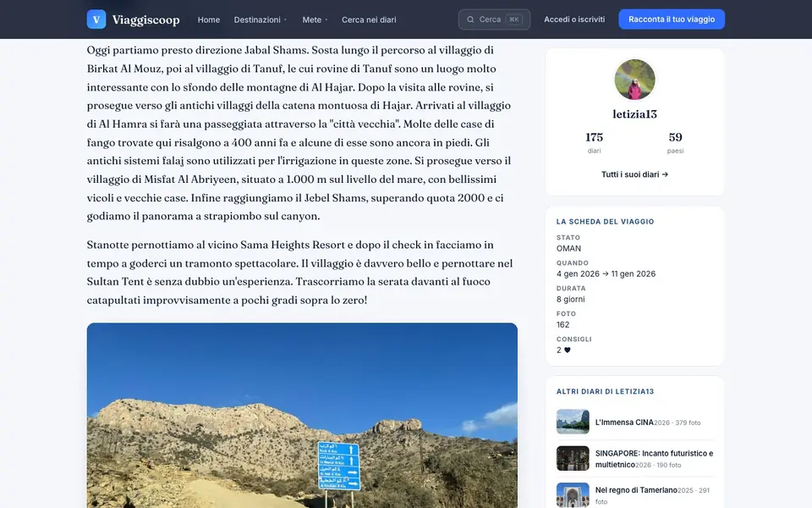Open the SINGAPORE diary thumbnail
Viewport: 812px width, 508px height.
click(x=573, y=458)
